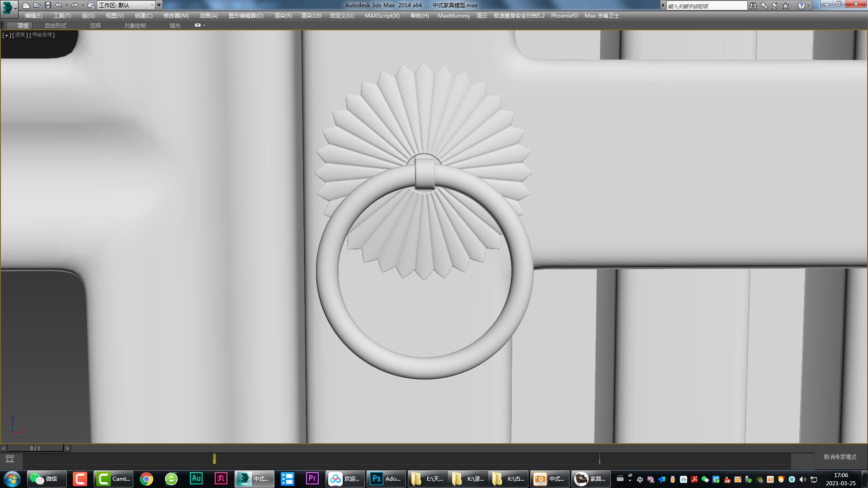Click the Redo arrow icon
868x488 pixels.
coord(75,5)
